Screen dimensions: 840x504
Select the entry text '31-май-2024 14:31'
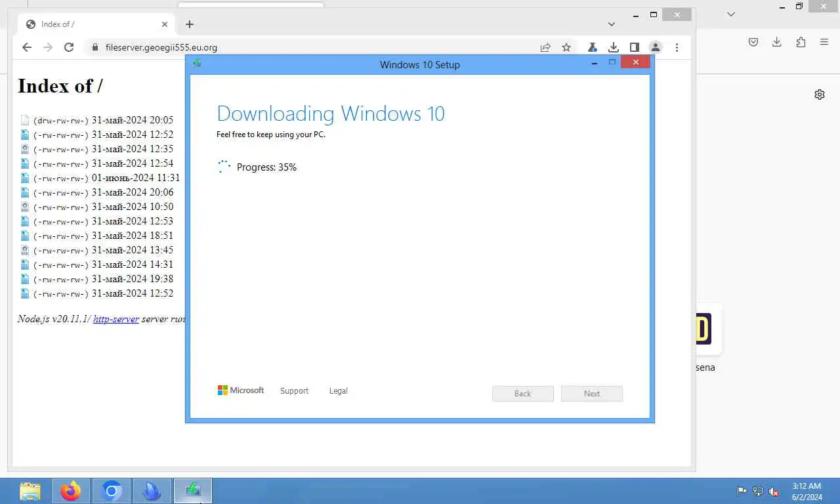click(x=133, y=264)
